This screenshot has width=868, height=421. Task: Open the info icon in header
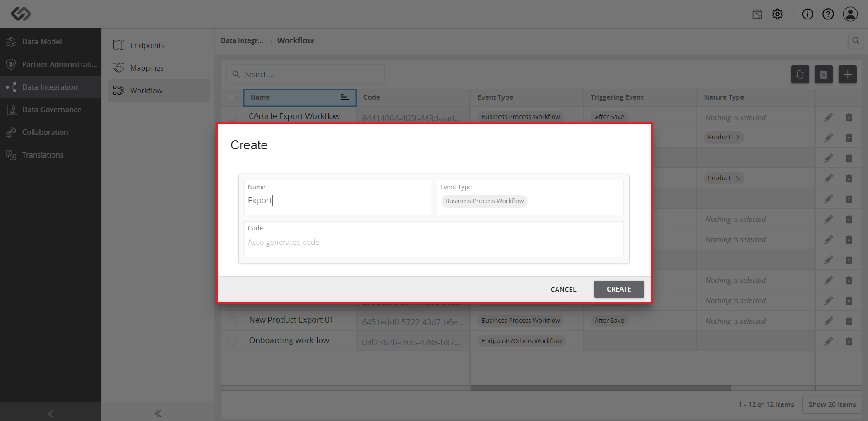[808, 14]
